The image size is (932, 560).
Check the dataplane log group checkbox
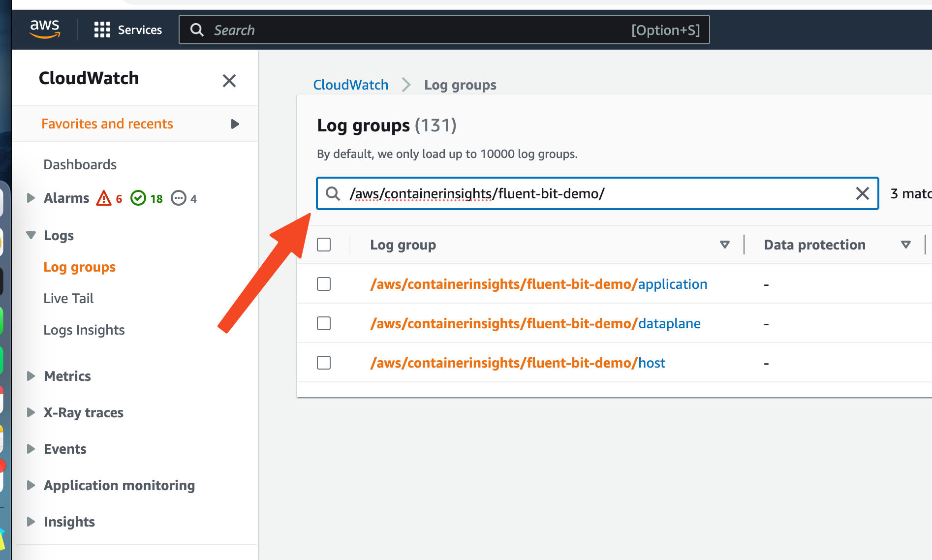coord(324,323)
